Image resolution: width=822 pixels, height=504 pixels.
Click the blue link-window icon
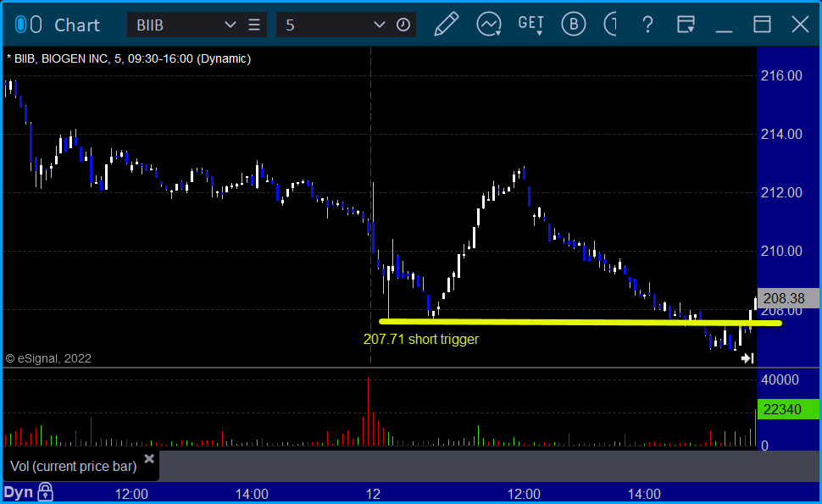click(20, 25)
